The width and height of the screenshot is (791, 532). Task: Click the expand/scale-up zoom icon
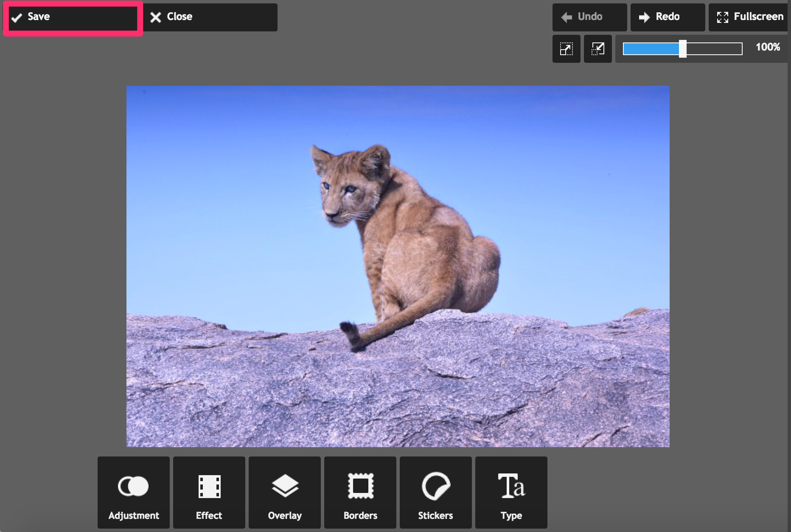tap(566, 49)
